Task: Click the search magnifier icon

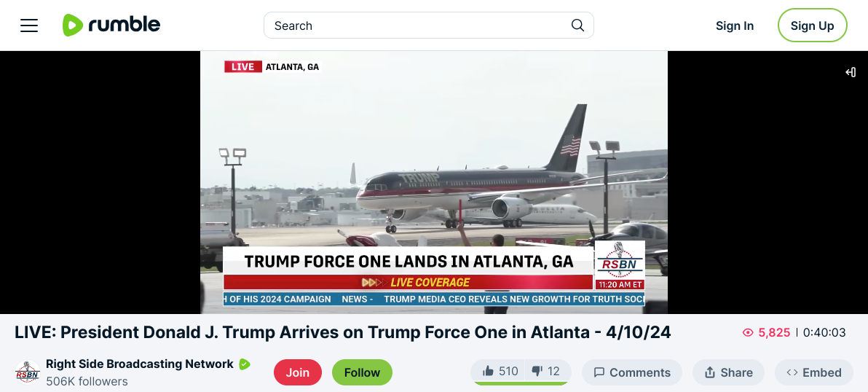Action: coord(577,26)
